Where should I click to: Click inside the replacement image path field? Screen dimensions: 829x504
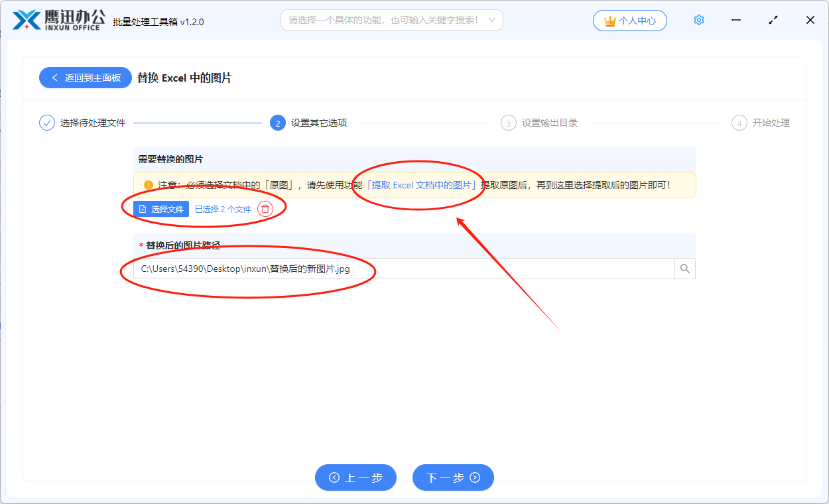[332, 269]
